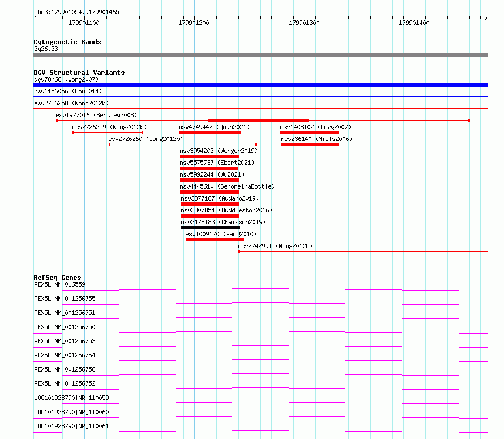The width and height of the screenshot is (504, 439).
Task: Open the PEX5L|NM_001256755 transcript
Action: point(65,299)
